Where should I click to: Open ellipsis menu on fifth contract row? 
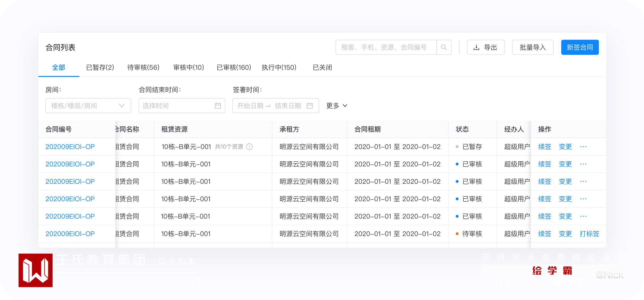(x=583, y=216)
